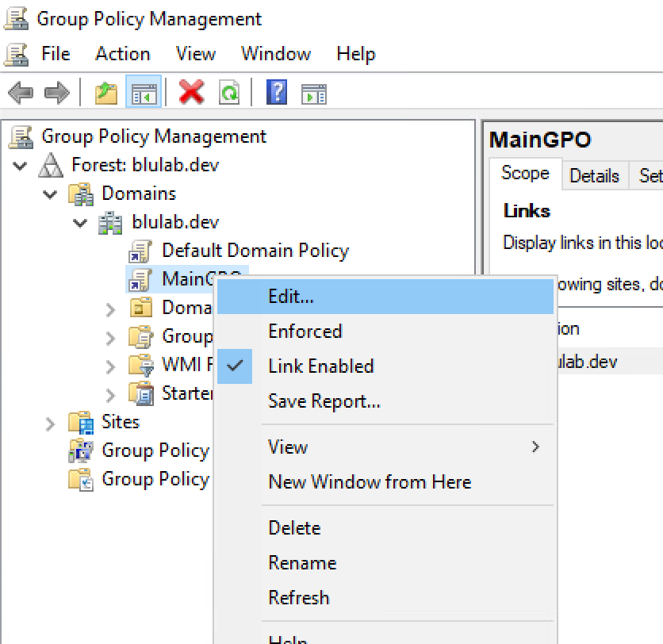
Task: Collapse the Forest: blulab.dev node
Action: tap(20, 165)
